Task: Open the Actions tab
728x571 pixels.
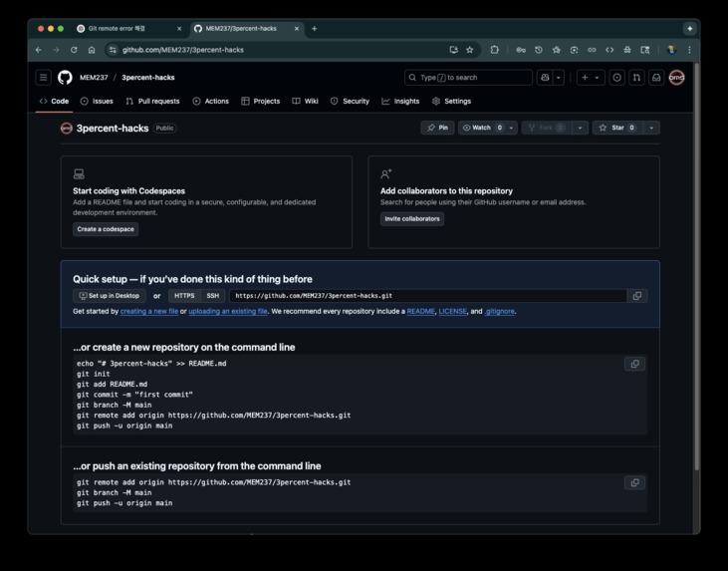Action: (211, 102)
